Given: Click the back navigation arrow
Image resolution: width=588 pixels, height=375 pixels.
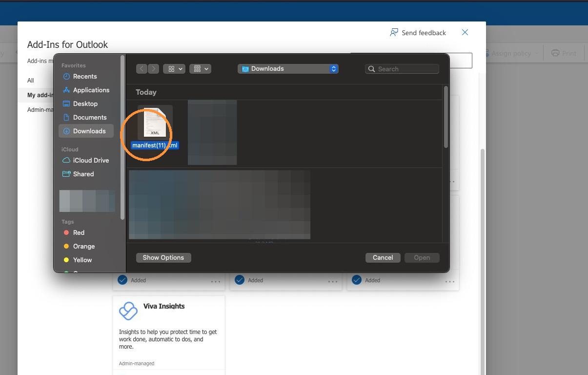Looking at the screenshot, I should (142, 69).
